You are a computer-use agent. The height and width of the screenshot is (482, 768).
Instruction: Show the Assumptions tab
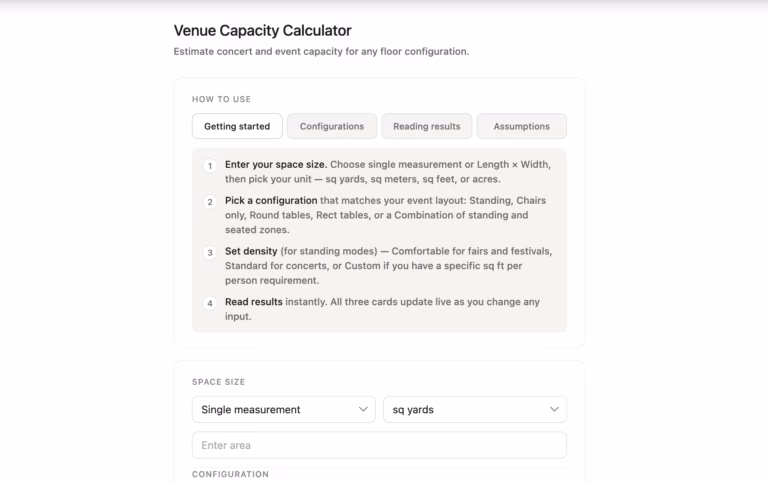click(521, 126)
